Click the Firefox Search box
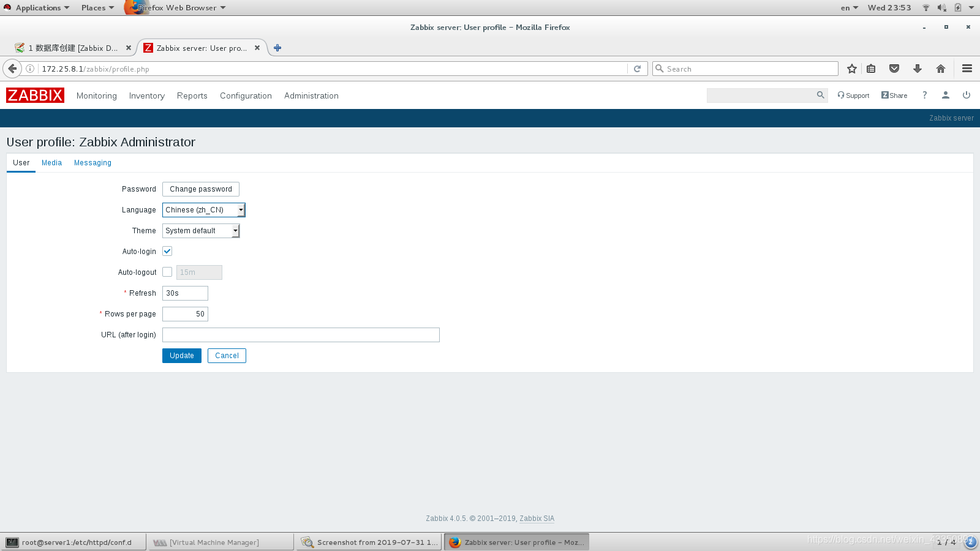The image size is (980, 551). click(745, 69)
